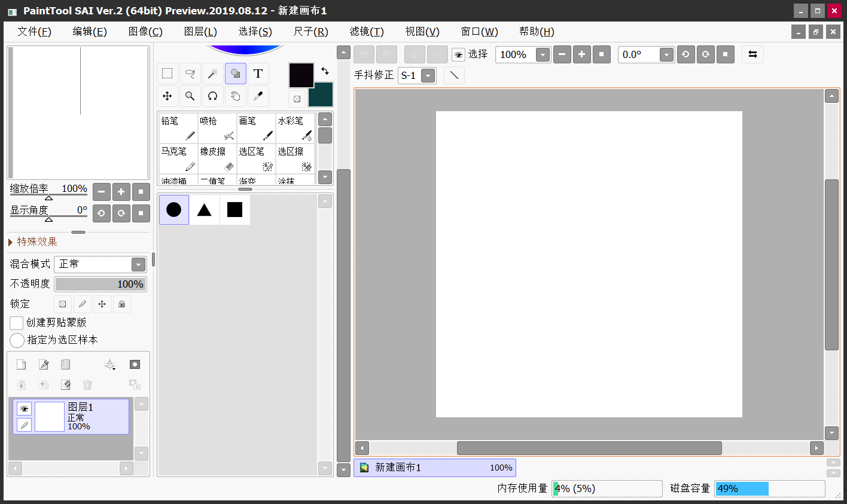Open the 混合模式 blend mode dropdown
The image size is (847, 504).
point(138,264)
